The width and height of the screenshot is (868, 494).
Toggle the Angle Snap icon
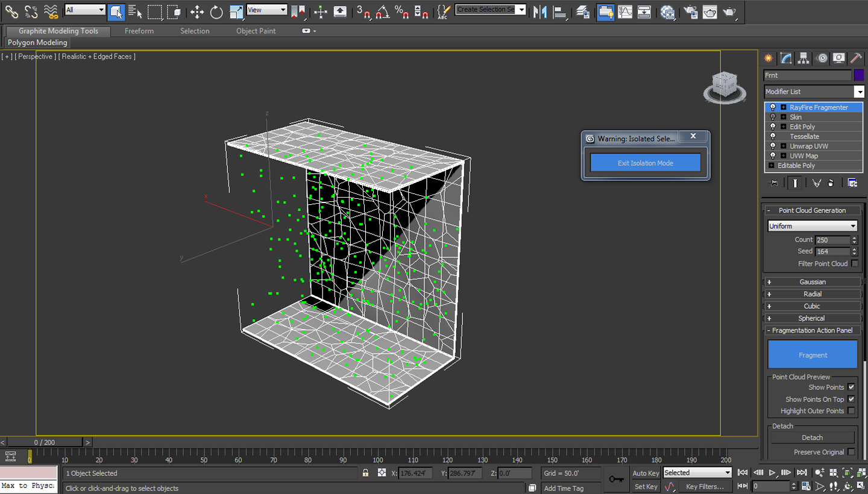382,11
